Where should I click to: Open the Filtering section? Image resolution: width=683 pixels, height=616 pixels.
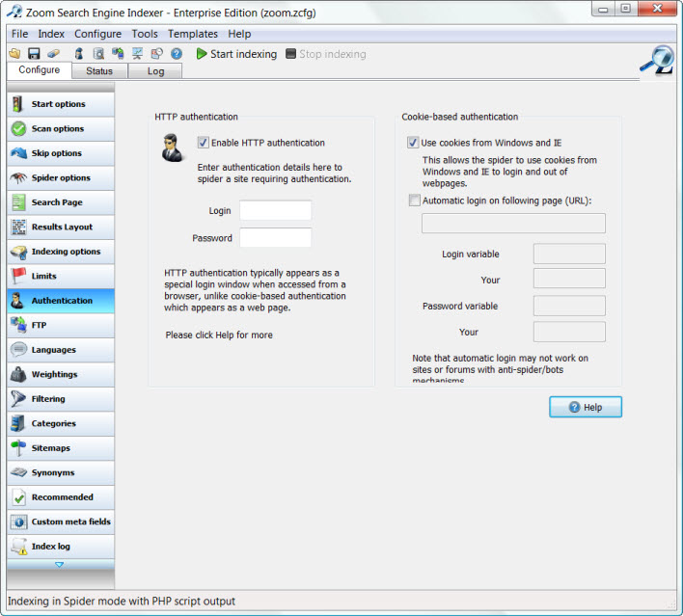tap(61, 399)
